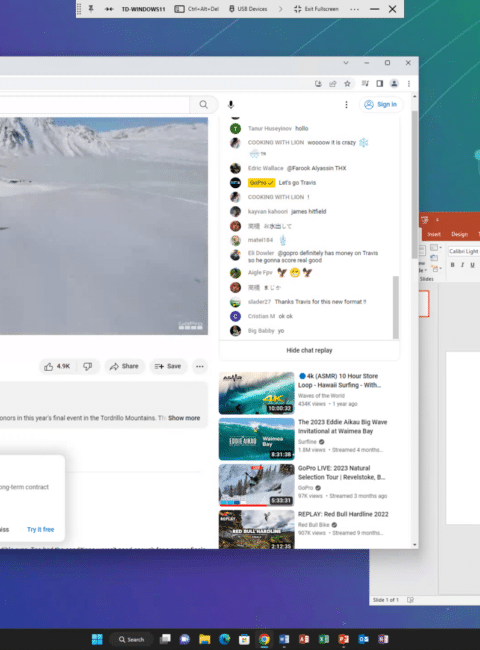Click the Reset slide icon in PowerPoint
The height and width of the screenshot is (650, 480).
pyautogui.click(x=434, y=258)
